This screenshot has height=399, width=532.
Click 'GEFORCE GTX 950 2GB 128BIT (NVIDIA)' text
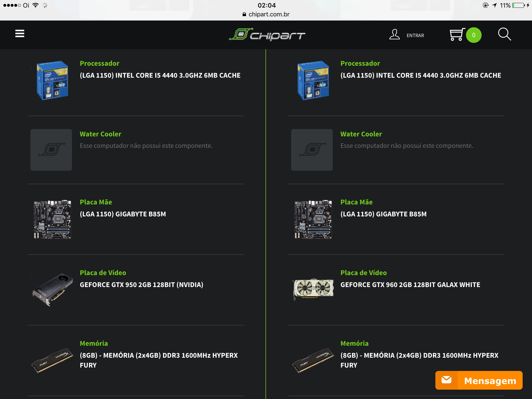[x=142, y=285]
